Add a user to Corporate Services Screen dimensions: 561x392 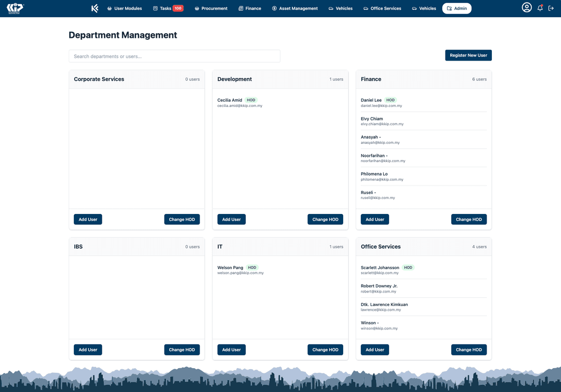coord(87,219)
